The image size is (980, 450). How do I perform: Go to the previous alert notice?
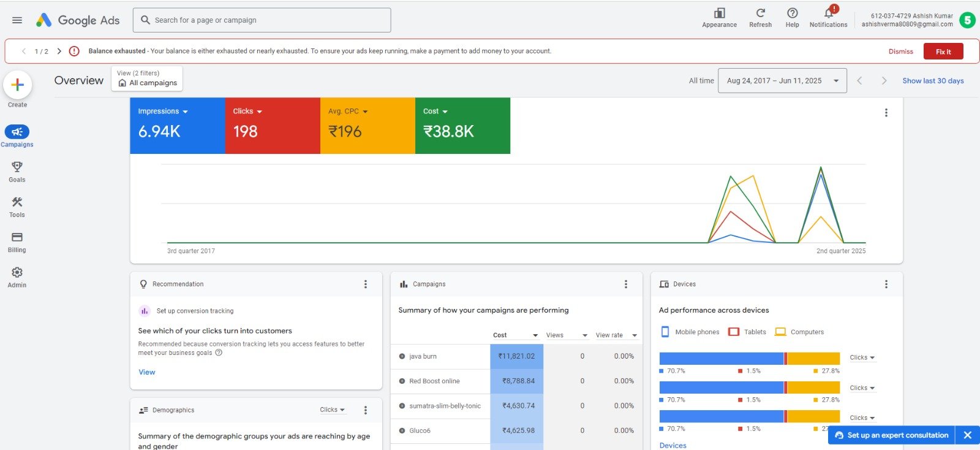tap(24, 51)
